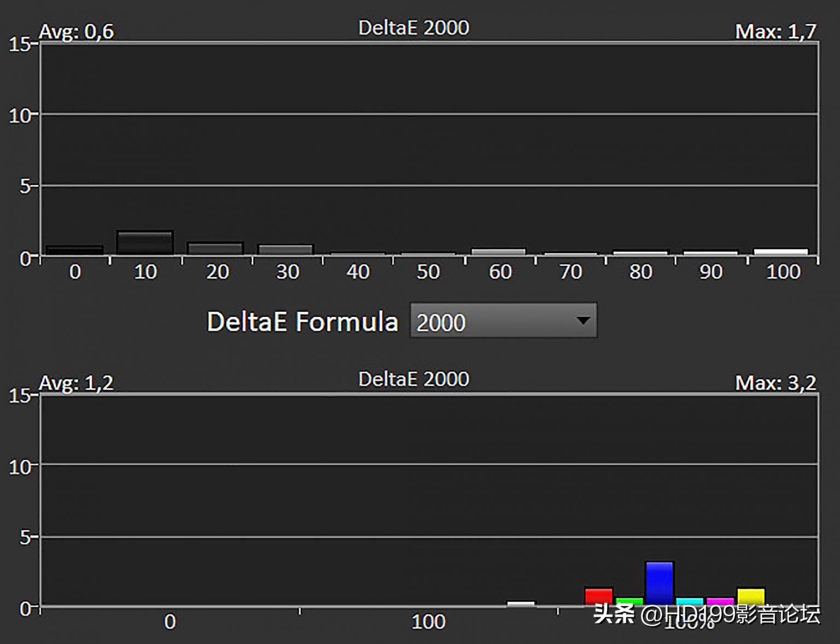Click the grayscale bar above 20

tap(215, 248)
